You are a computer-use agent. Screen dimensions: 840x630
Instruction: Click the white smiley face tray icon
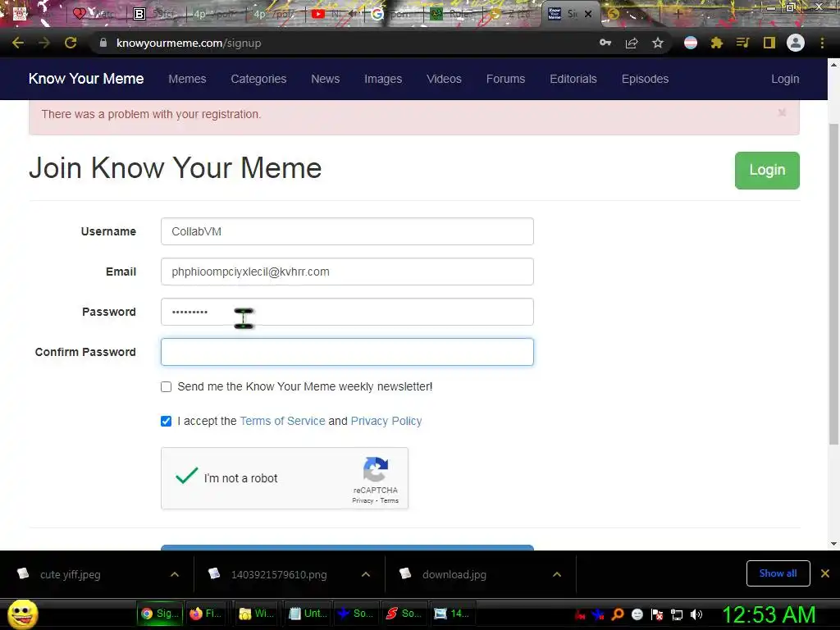[x=637, y=614]
